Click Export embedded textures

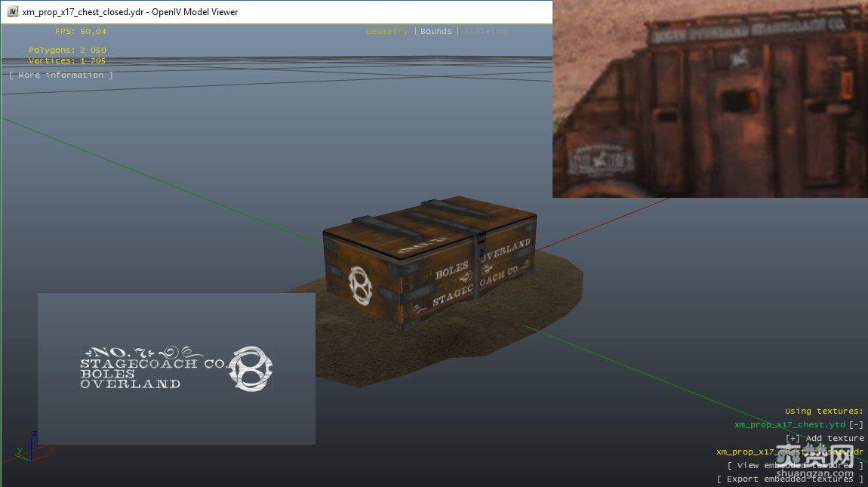pos(790,479)
